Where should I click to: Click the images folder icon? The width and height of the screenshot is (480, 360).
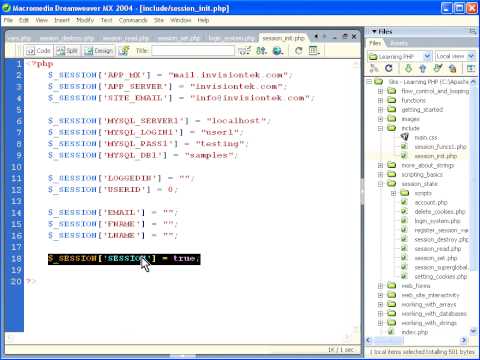click(391, 119)
